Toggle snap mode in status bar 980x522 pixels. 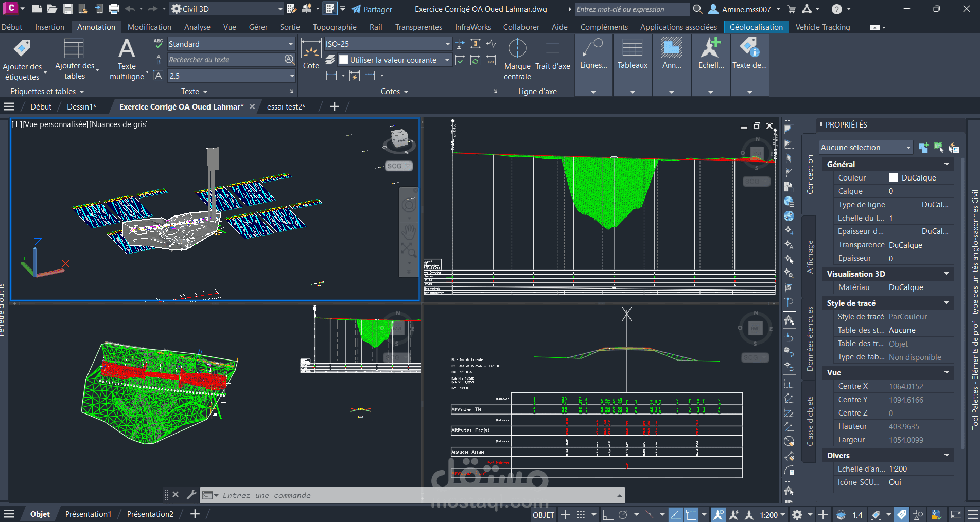[x=581, y=514]
